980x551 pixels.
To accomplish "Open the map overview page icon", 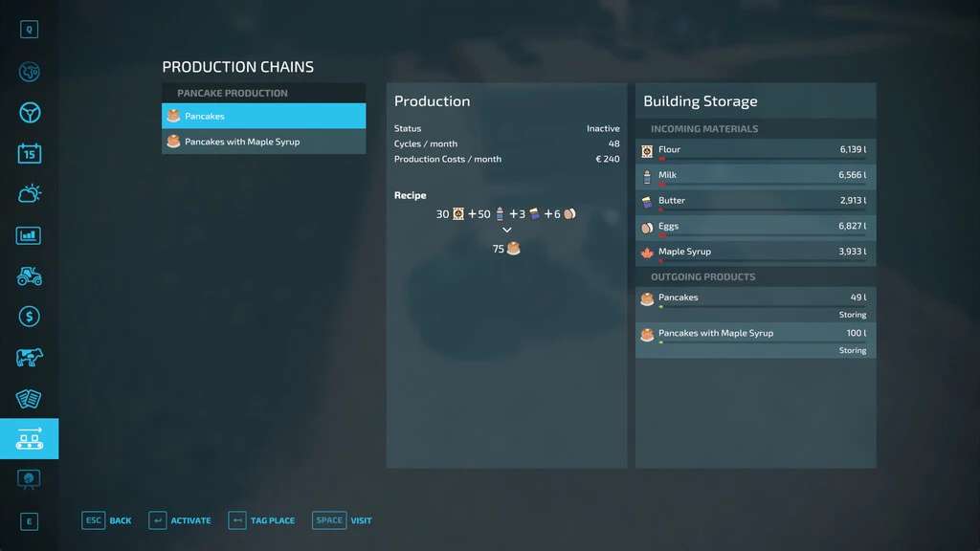I will pyautogui.click(x=29, y=72).
